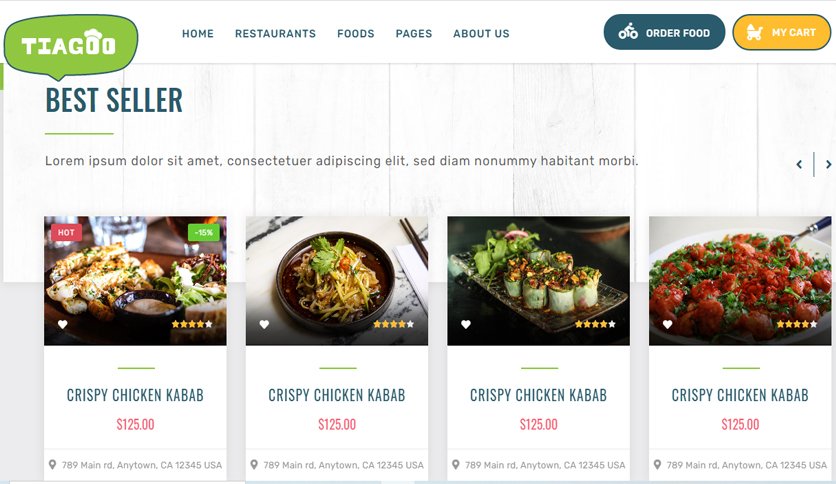This screenshot has height=484, width=836.
Task: Click the Order Food button
Action: tap(664, 33)
